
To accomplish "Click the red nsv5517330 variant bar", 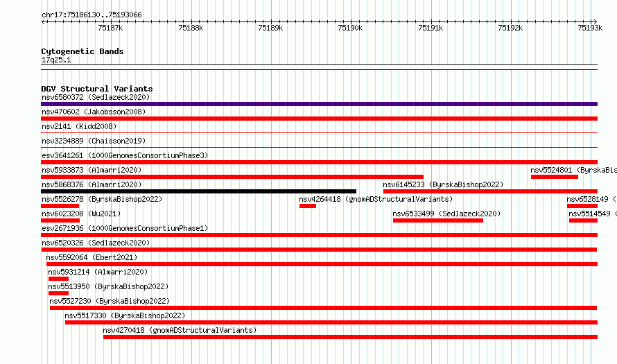I will [331, 322].
